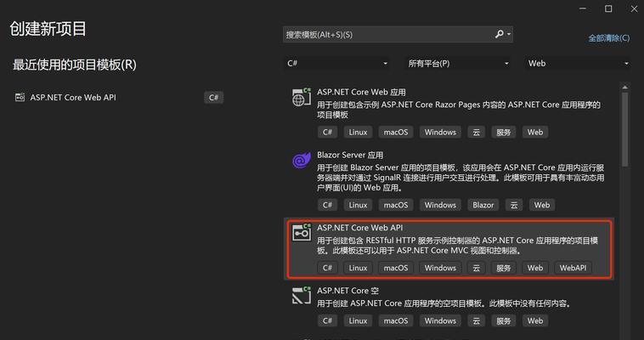The width and height of the screenshot is (644, 340).
Task: Click the Web tag in Blazor Server row
Action: pyautogui.click(x=542, y=205)
